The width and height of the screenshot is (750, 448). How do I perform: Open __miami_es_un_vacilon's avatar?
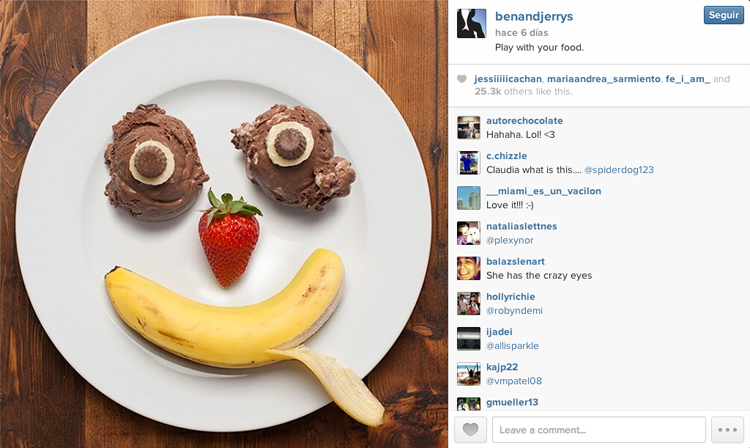coord(468,198)
